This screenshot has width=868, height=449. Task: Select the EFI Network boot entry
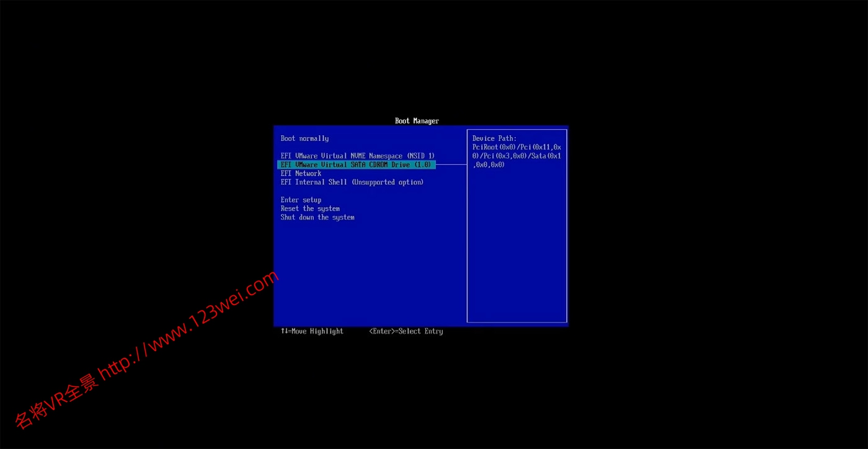pyautogui.click(x=301, y=173)
